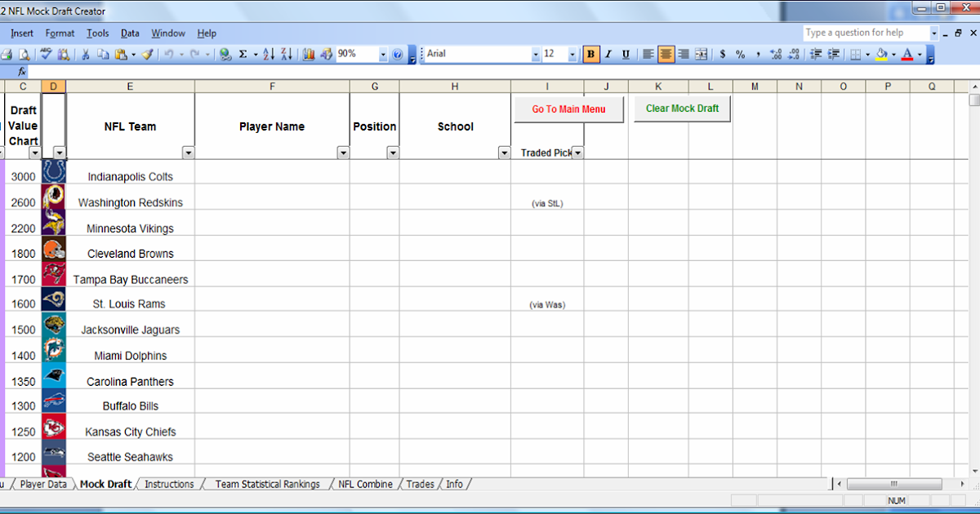Screen dimensions: 980x514
Task: Select column H header
Action: coord(455,86)
